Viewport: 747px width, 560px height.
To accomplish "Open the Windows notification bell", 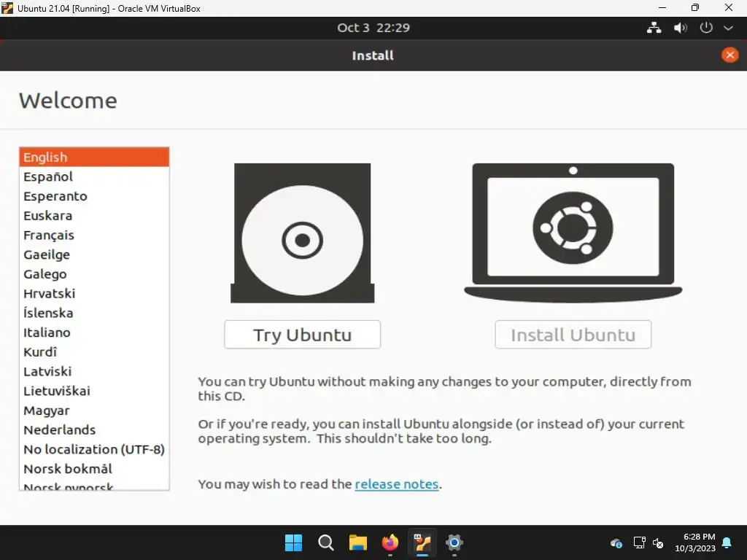I will point(727,542).
